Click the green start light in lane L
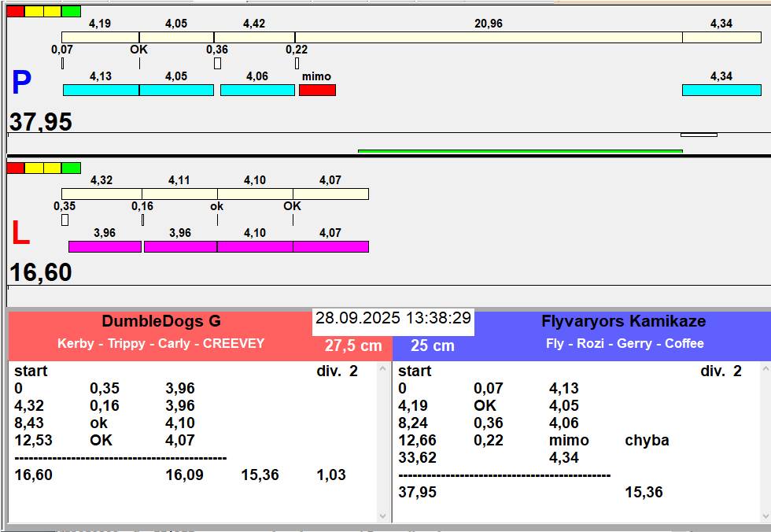771x532 pixels. (72, 168)
